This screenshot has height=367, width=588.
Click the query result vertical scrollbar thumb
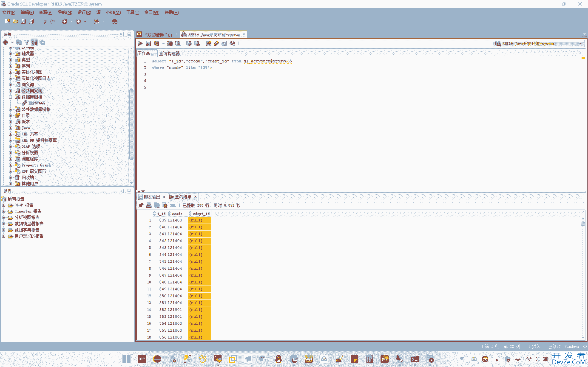(583, 224)
